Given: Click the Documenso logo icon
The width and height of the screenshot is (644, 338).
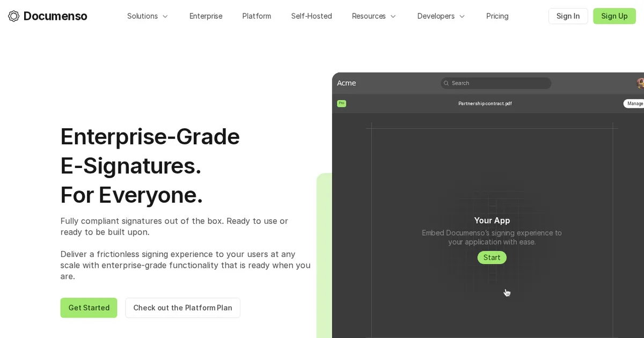Looking at the screenshot, I should pyautogui.click(x=14, y=16).
